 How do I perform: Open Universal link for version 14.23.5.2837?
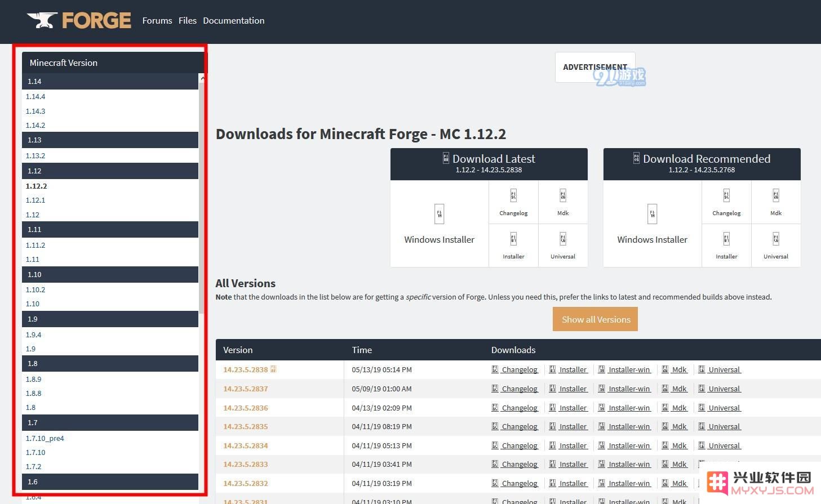click(x=724, y=389)
